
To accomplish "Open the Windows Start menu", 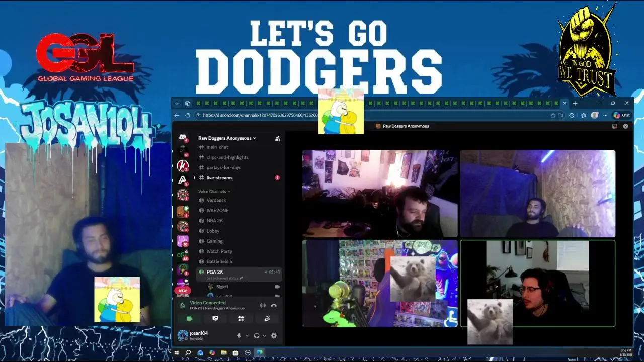I will [177, 353].
